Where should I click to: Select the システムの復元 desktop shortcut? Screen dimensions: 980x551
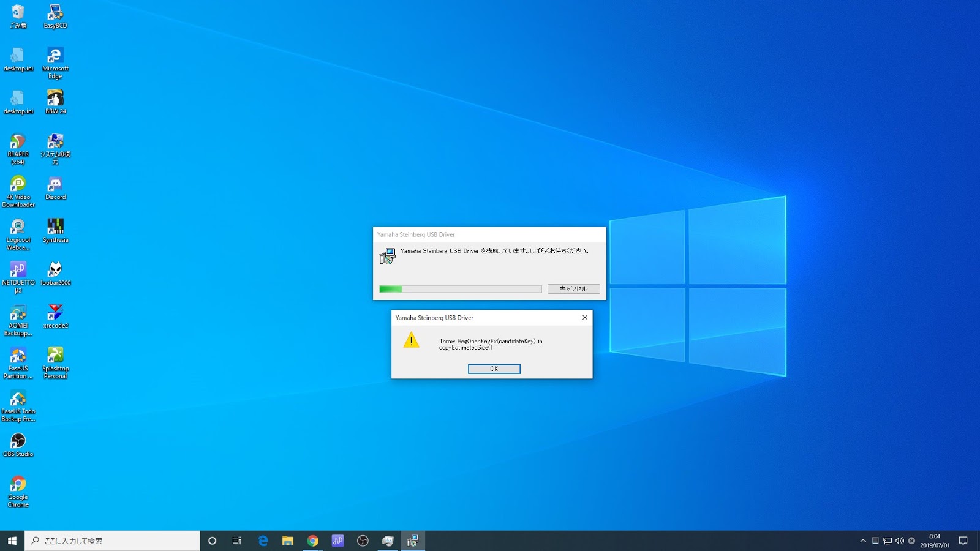click(x=55, y=149)
